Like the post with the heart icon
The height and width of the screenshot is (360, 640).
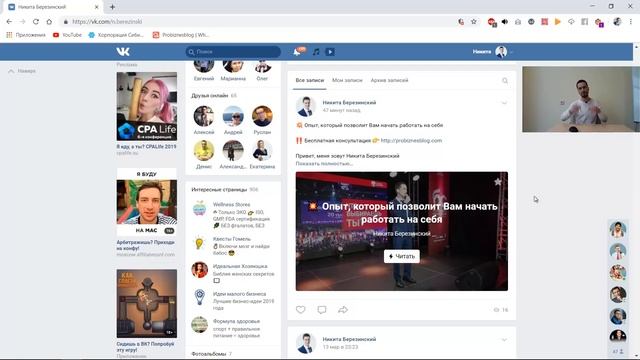point(301,310)
